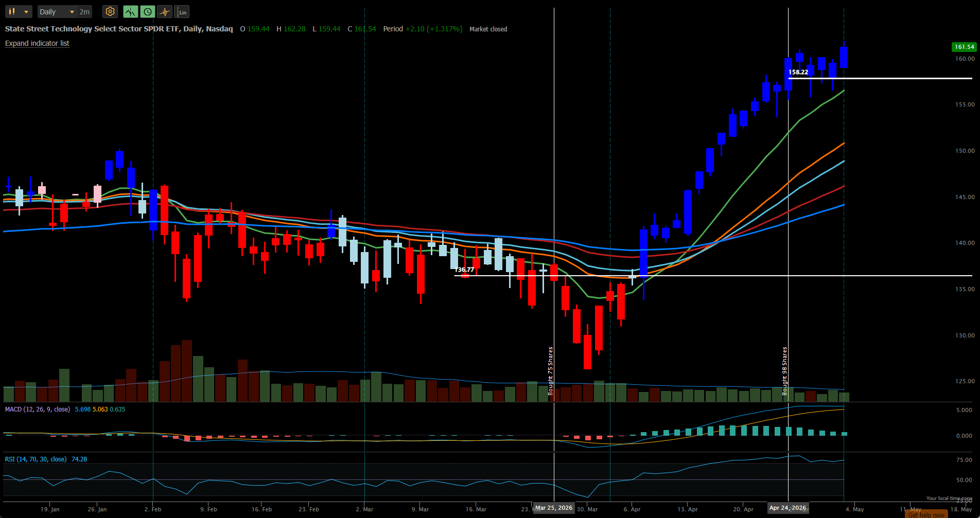Click the Apr 24, 2026 date label
The width and height of the screenshot is (980, 518).
tap(788, 508)
